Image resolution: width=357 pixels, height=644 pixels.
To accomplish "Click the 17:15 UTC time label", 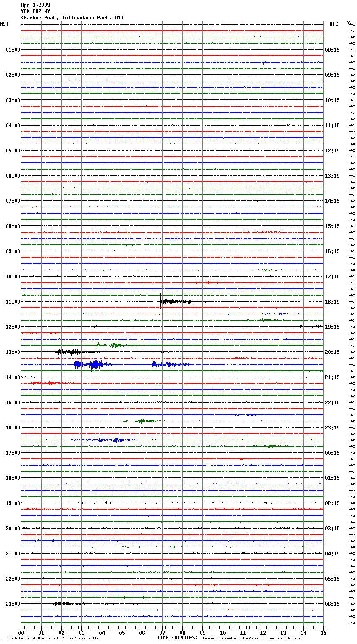I will pyautogui.click(x=332, y=277).
